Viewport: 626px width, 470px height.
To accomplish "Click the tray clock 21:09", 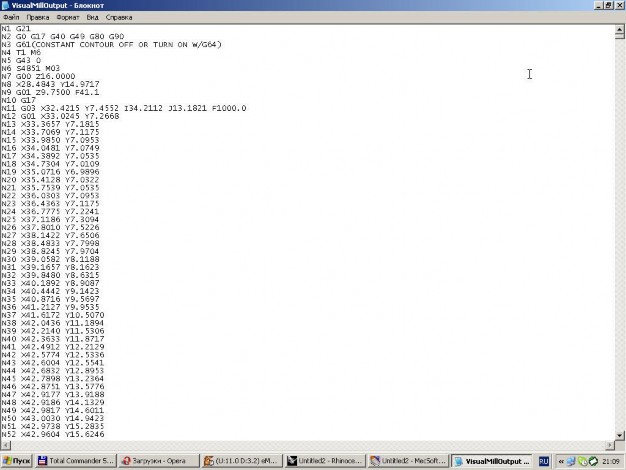I will tap(611, 461).
